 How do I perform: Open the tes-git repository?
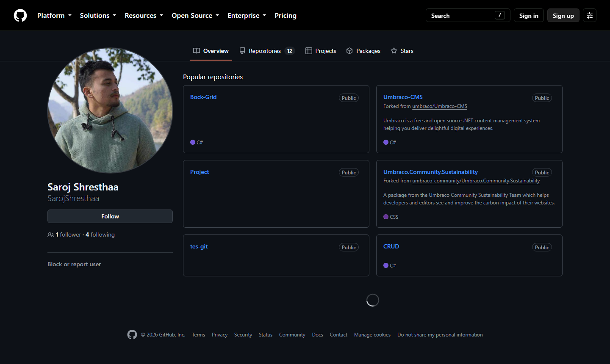pos(199,246)
